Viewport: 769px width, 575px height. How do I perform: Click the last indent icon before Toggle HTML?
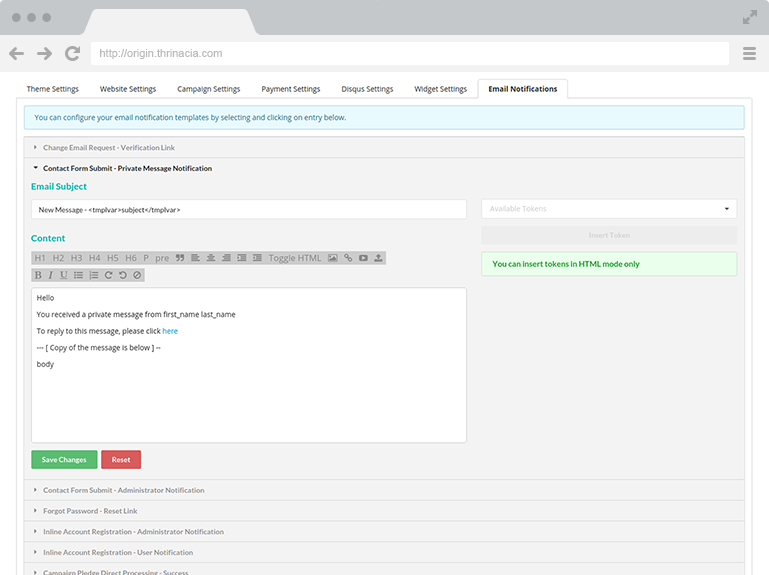[x=257, y=258]
